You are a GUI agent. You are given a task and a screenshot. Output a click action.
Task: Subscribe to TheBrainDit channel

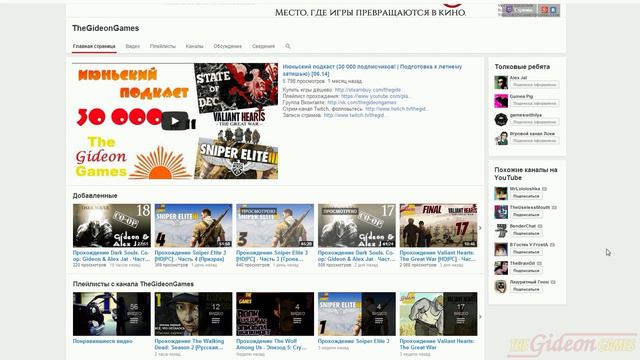[x=526, y=271]
